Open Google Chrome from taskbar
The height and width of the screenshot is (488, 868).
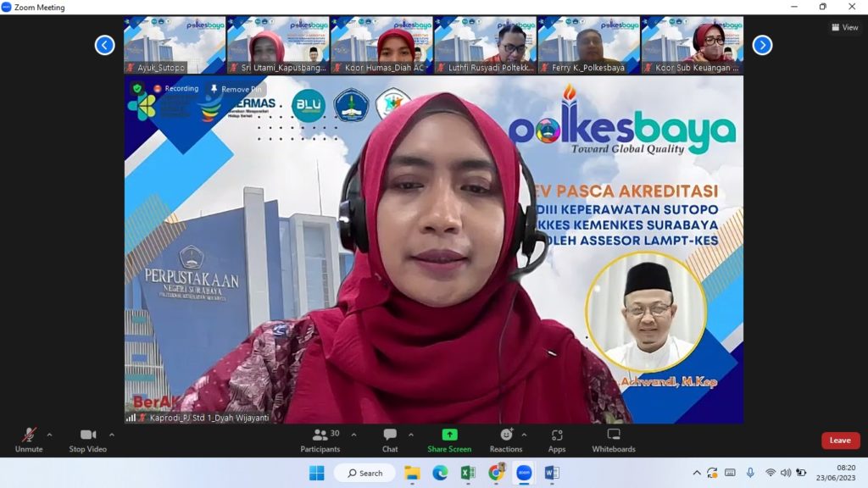496,473
